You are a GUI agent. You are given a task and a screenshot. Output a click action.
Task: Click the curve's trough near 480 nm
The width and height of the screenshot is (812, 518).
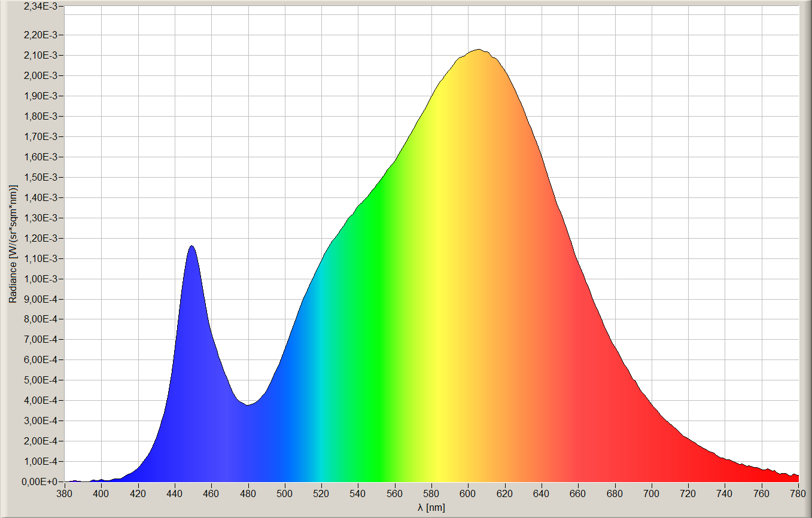(x=248, y=405)
